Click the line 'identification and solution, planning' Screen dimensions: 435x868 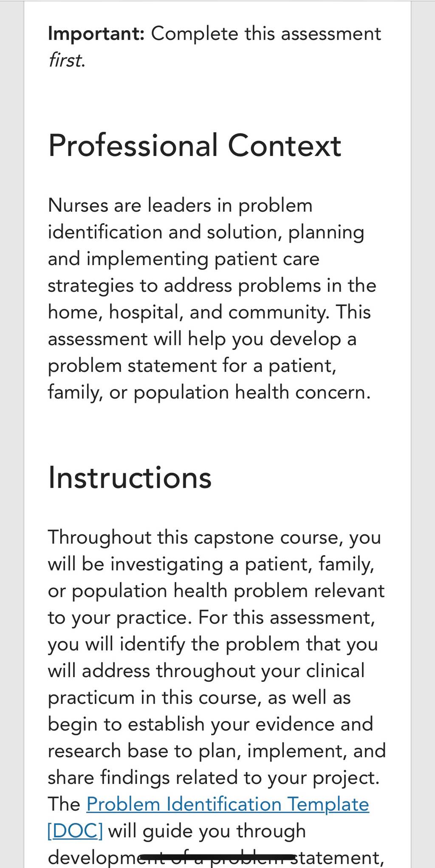pyautogui.click(x=206, y=233)
